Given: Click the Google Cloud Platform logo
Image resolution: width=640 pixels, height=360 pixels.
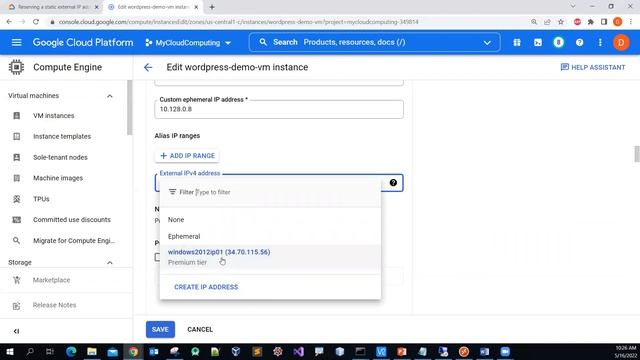Looking at the screenshot, I should 83,42.
